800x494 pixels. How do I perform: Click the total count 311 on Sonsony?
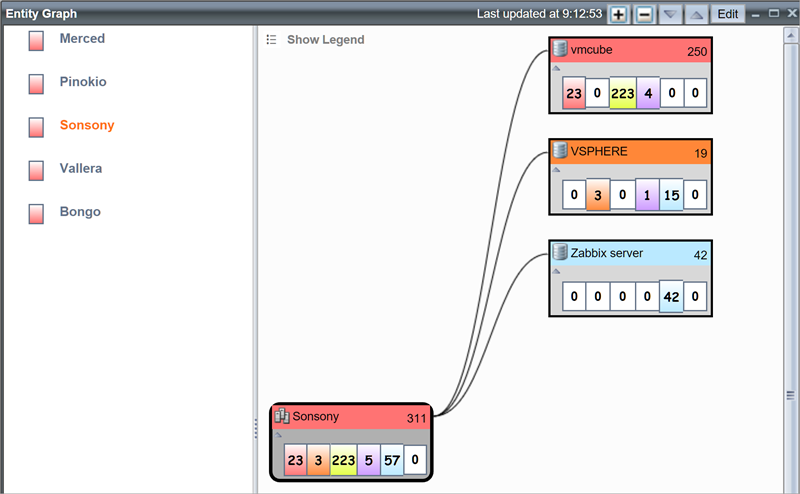(x=416, y=418)
